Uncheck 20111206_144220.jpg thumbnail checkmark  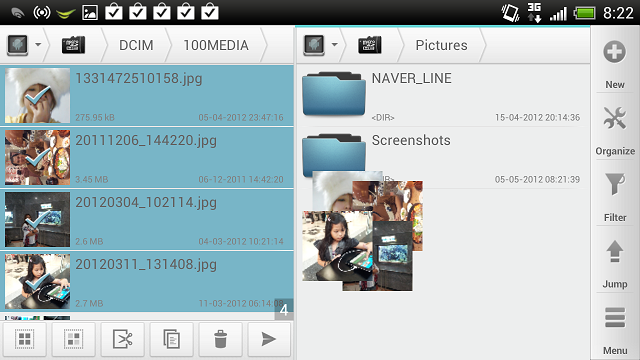coord(37,158)
